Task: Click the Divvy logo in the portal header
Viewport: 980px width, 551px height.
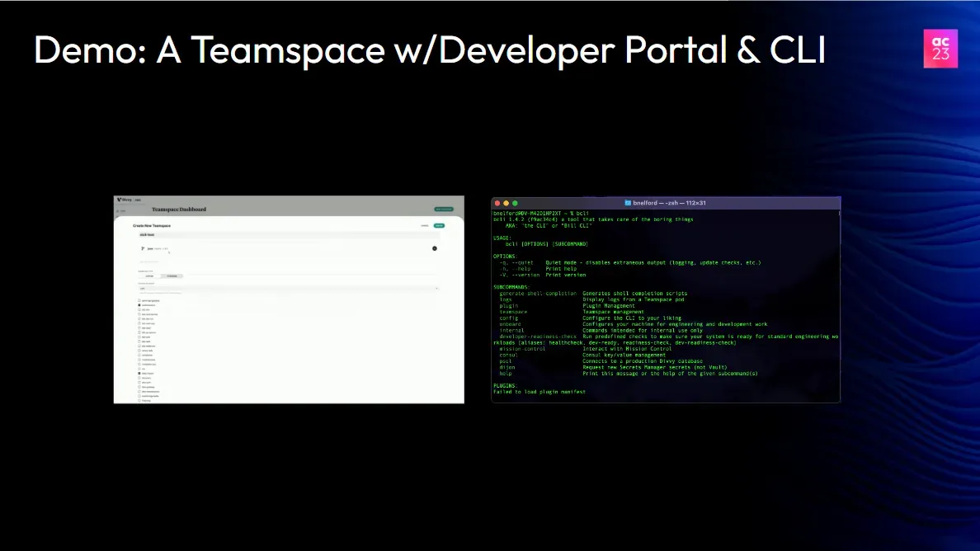Action: point(125,200)
